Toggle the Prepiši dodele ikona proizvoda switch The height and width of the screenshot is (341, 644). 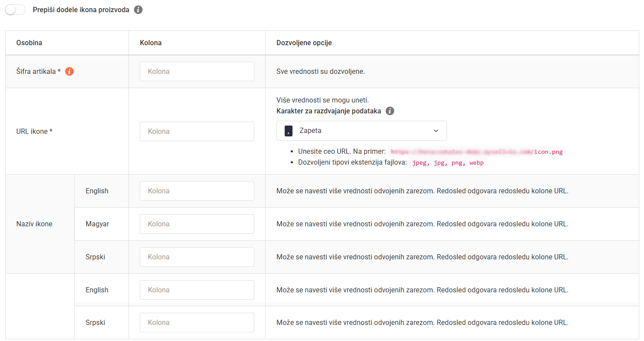15,10
